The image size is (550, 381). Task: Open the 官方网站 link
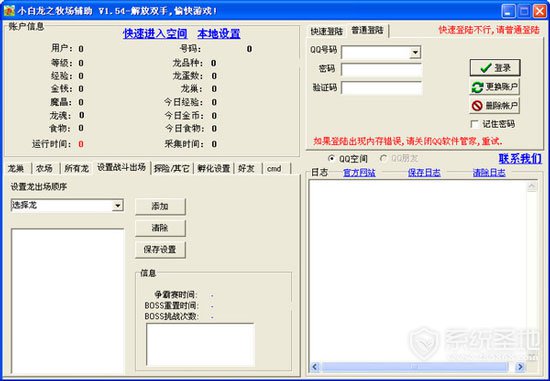359,173
